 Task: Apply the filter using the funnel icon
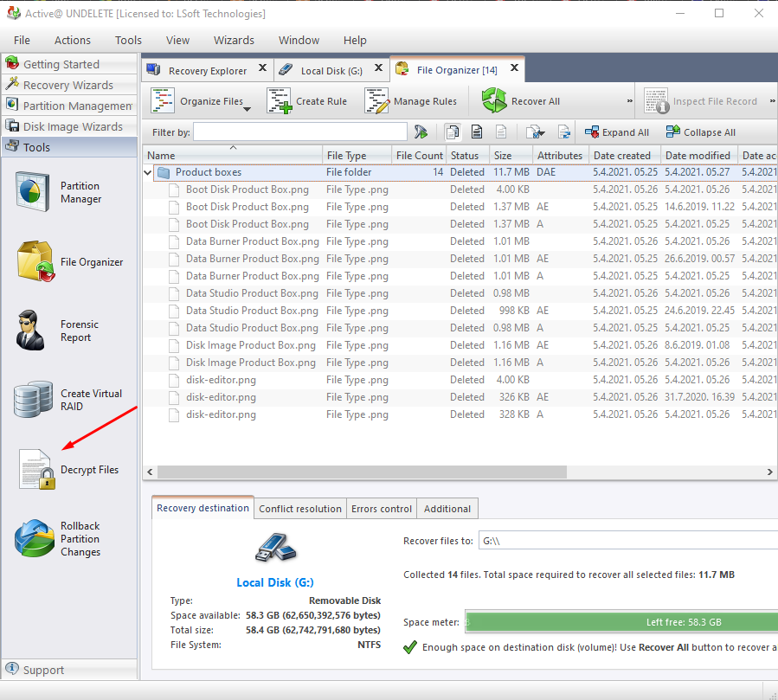421,132
